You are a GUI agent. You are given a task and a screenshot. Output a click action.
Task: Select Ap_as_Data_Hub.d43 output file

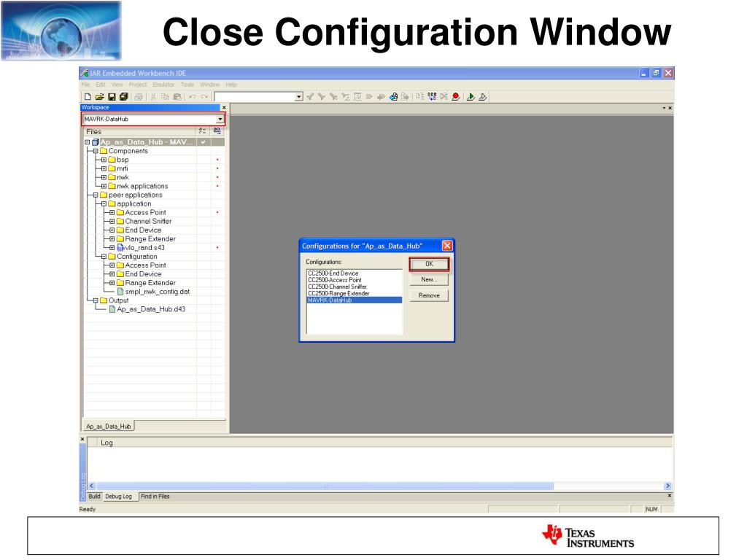(x=151, y=309)
